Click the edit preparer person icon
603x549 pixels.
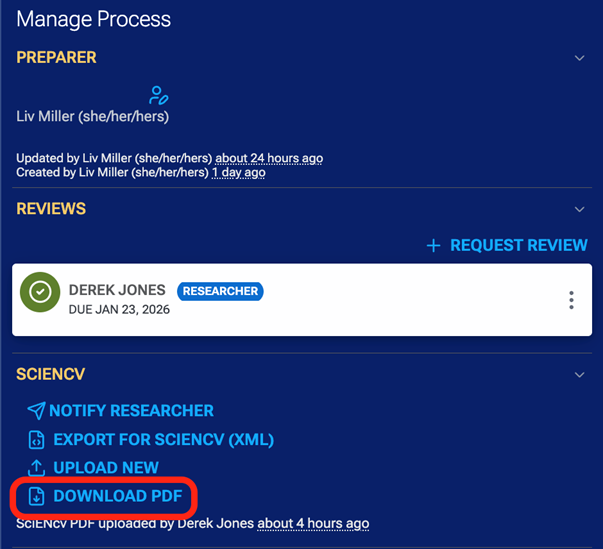pyautogui.click(x=158, y=96)
